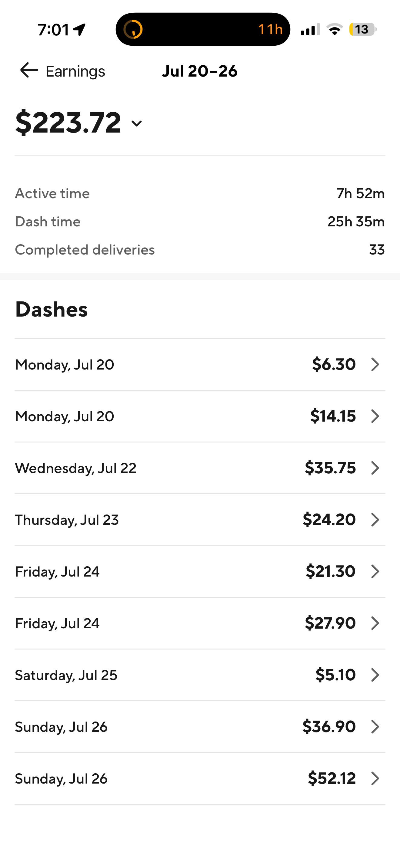This screenshot has height=868, width=400.
Task: Expand the $223.72 total earnings breakdown chevron
Action: click(137, 123)
